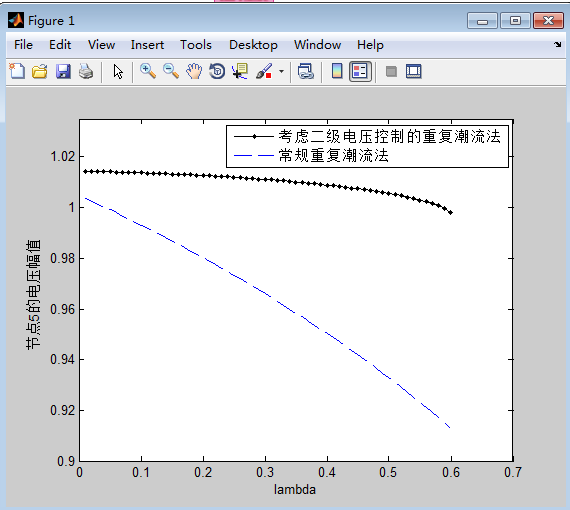Open the Insert menu
Viewport: 570px width, 510px height.
point(147,45)
